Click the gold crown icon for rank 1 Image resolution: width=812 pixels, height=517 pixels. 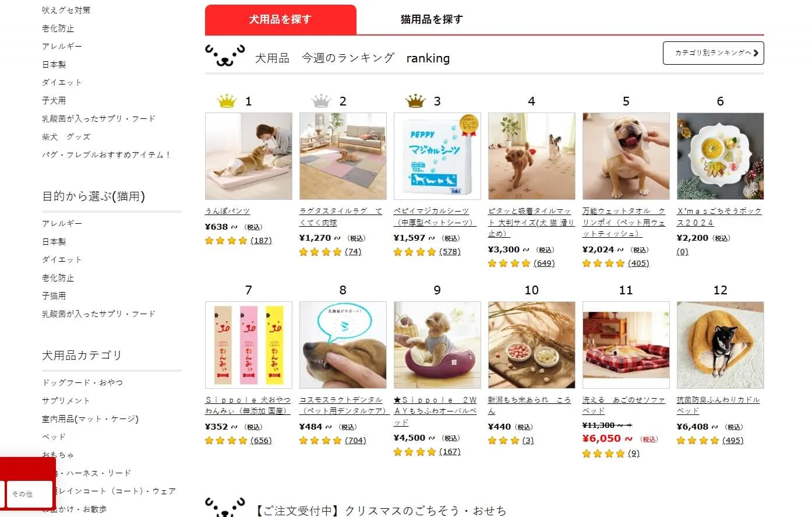pos(227,101)
